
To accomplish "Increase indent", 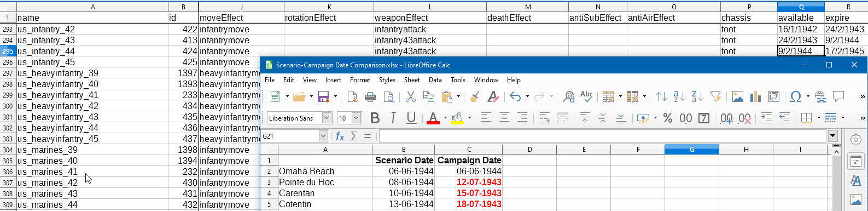I will tap(766, 118).
